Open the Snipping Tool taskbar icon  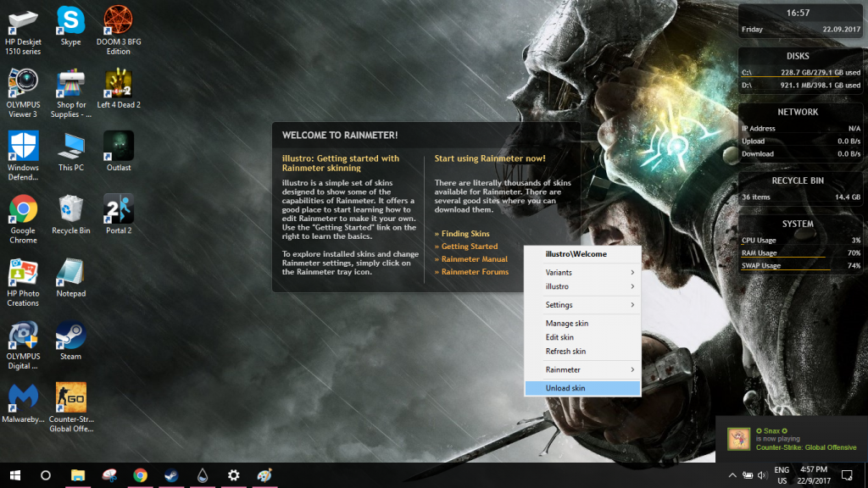[109, 475]
